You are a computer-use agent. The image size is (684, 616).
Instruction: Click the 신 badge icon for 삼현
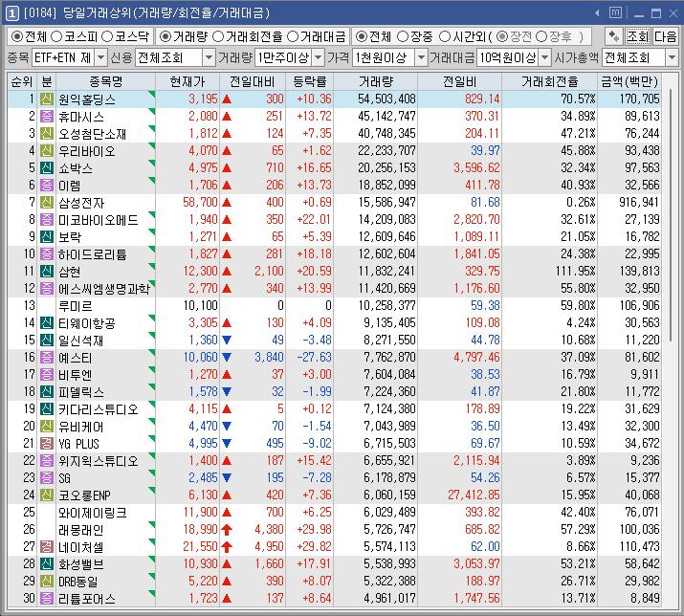coord(47,271)
